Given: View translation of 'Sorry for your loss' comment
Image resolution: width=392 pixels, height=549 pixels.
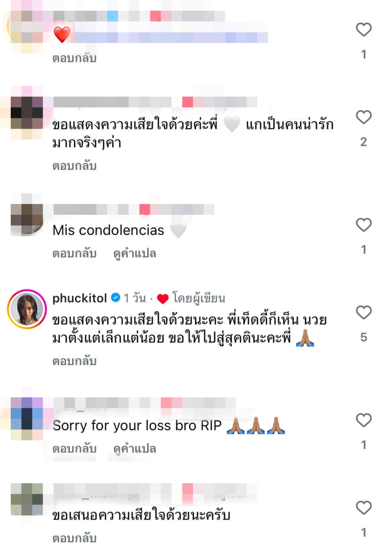Looking at the screenshot, I should (135, 448).
